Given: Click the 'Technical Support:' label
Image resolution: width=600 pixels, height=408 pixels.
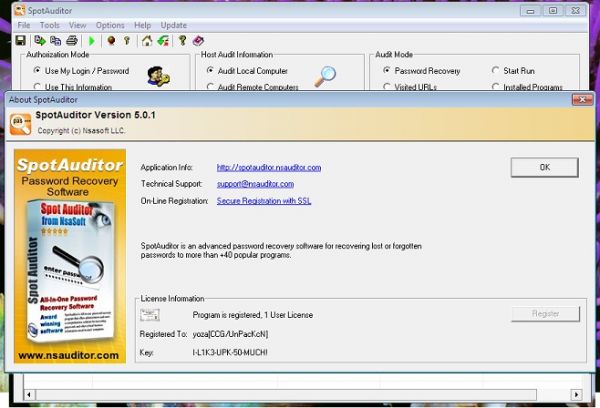Looking at the screenshot, I should pyautogui.click(x=171, y=184).
